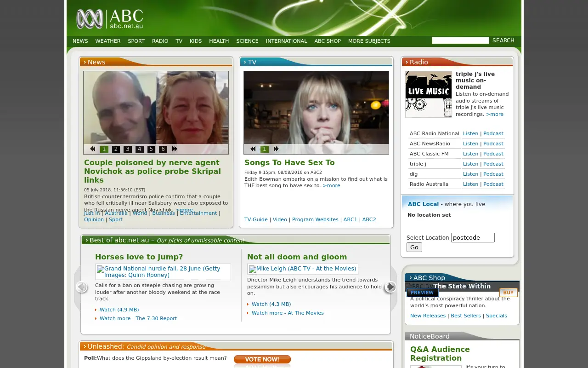Click the SEARCH button
Screen dimensions: 588x368
(503, 40)
